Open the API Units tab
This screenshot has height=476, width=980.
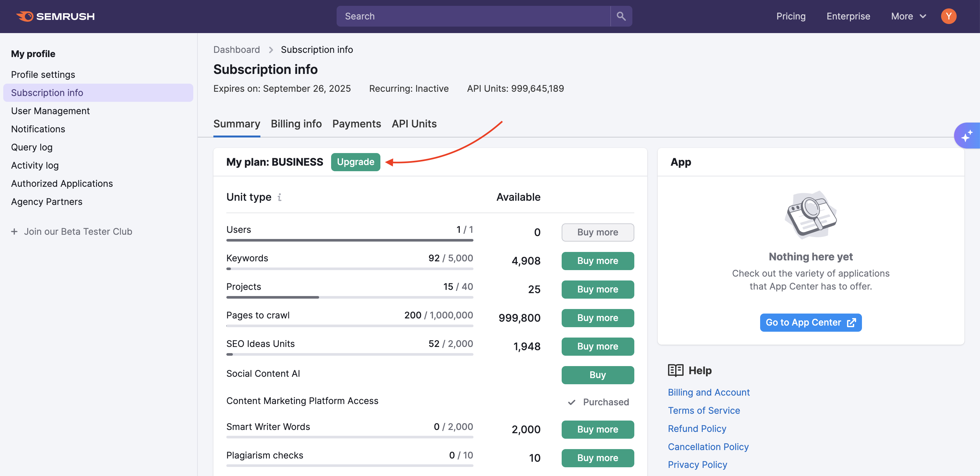click(x=414, y=124)
